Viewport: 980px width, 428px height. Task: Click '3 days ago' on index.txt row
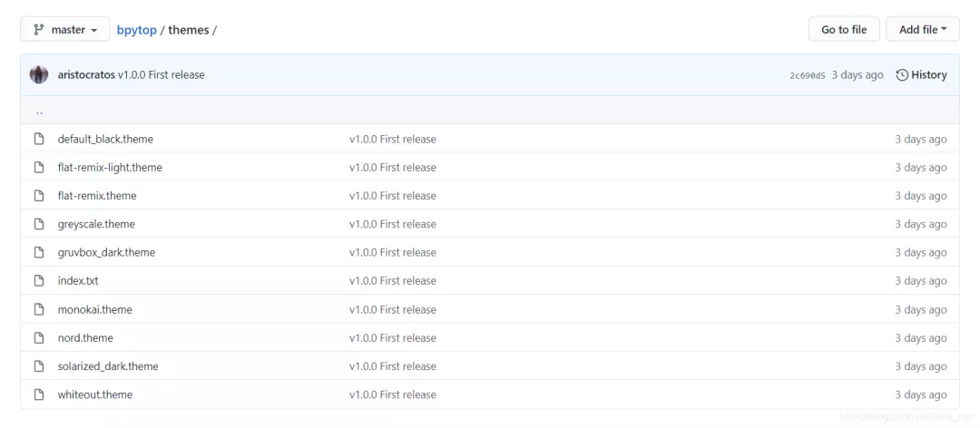tap(921, 281)
